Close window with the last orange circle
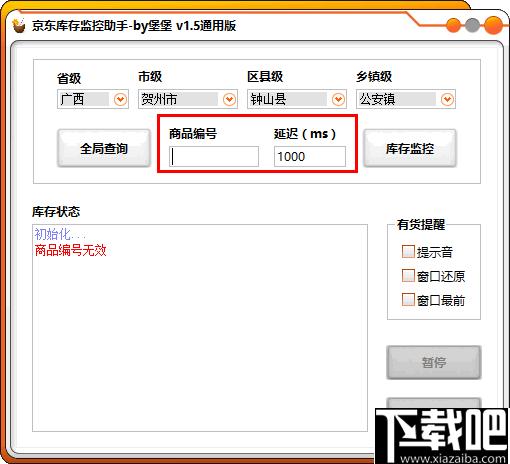 pos(493,26)
